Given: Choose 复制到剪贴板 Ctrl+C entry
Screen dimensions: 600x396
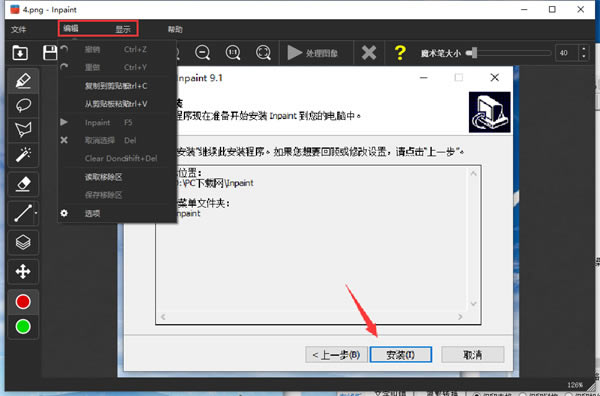Looking at the screenshot, I should pos(116,86).
